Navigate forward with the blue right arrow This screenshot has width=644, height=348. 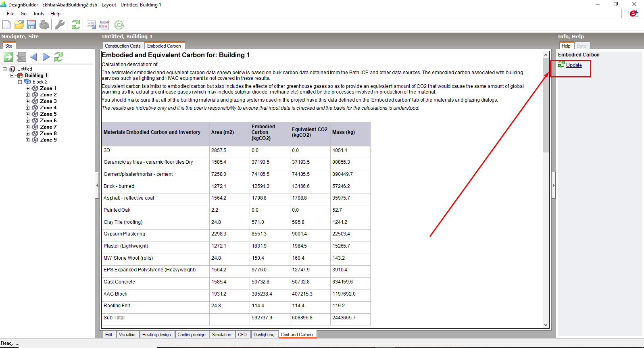coord(46,57)
